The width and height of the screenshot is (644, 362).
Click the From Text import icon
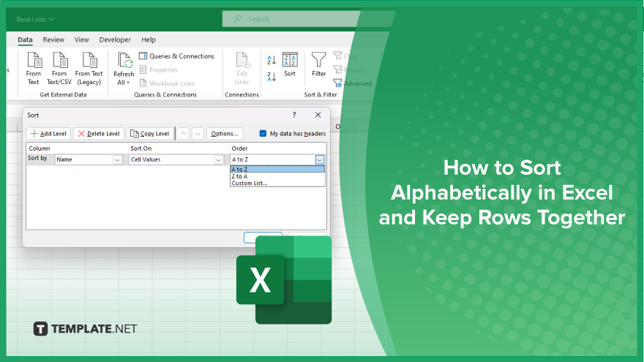coord(34,60)
